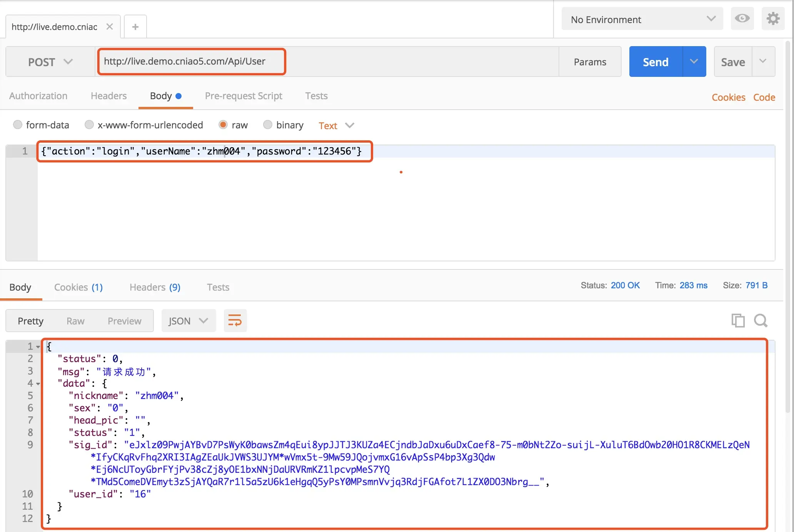Switch to the request Headers tab
794x532 pixels.
pos(108,96)
